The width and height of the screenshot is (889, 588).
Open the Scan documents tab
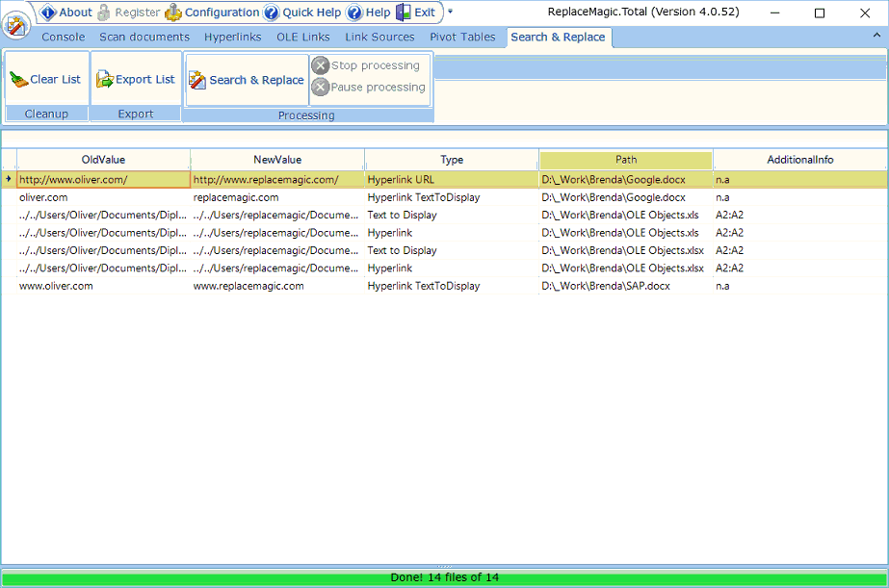click(x=144, y=37)
